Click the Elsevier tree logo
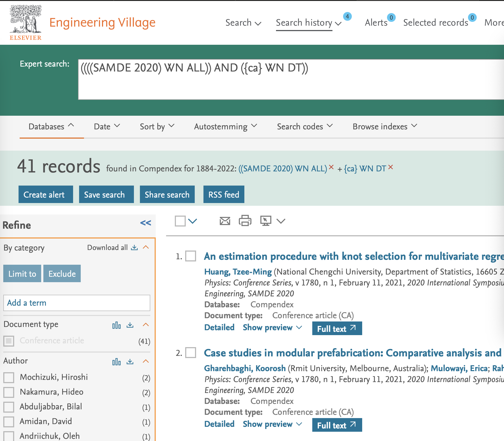The image size is (504, 441). [x=26, y=22]
